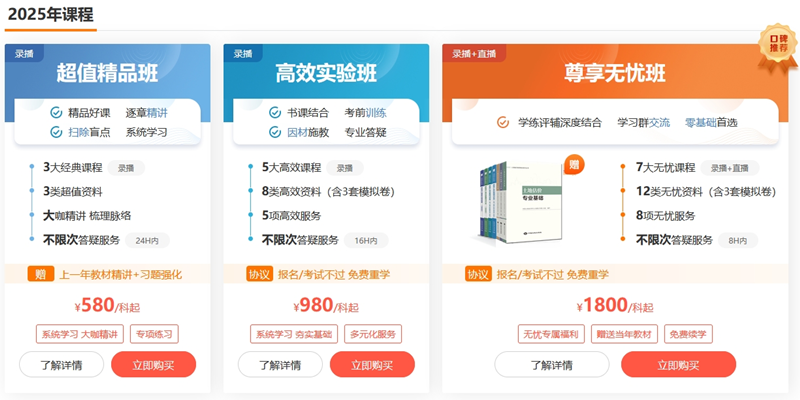Open 了解详情 for 高效实验班
Screen dimensions: 800x400
point(279,365)
